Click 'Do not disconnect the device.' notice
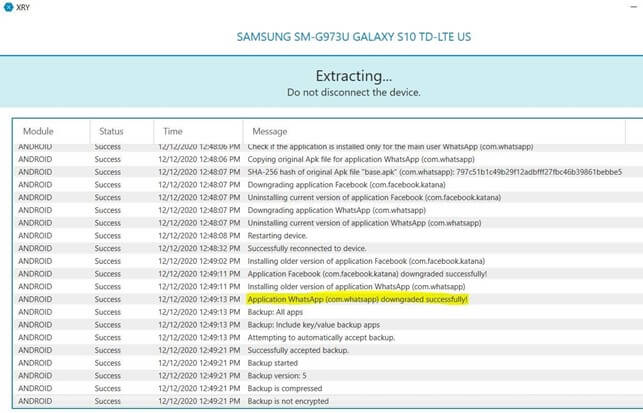Screen dimensions: 643x413 (x=353, y=93)
